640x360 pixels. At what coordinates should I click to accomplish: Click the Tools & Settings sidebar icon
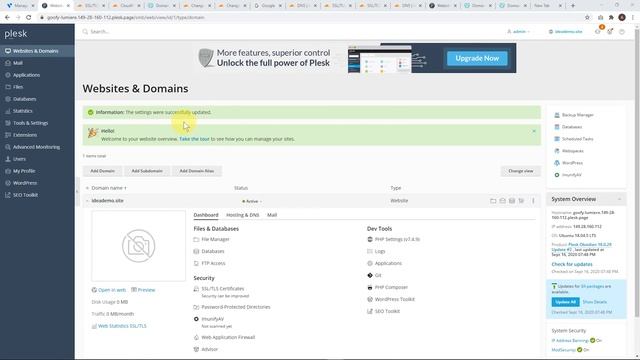(8, 123)
